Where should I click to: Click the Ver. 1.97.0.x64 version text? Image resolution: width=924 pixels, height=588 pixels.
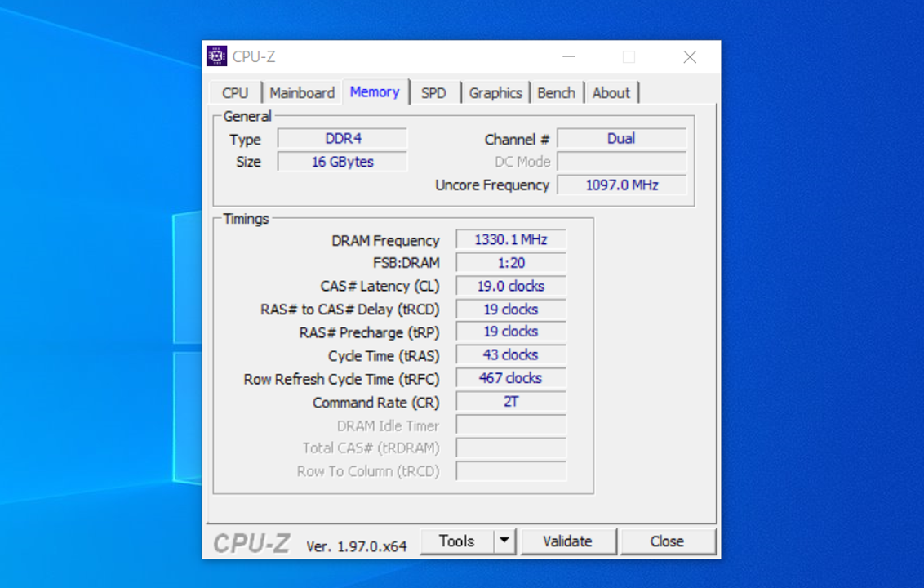click(x=357, y=546)
